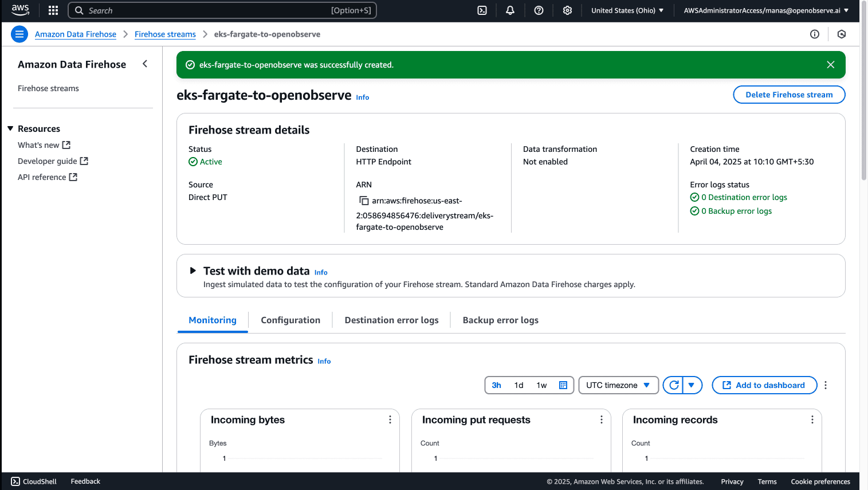Launch CloudShell from the top navigation bar
Screen dimensions: 868x490
(x=482, y=10)
